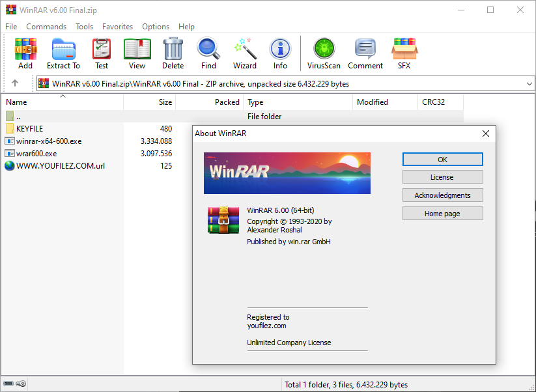The width and height of the screenshot is (536, 392).
Task: Sort the list by the Modified column header
Action: [386, 102]
